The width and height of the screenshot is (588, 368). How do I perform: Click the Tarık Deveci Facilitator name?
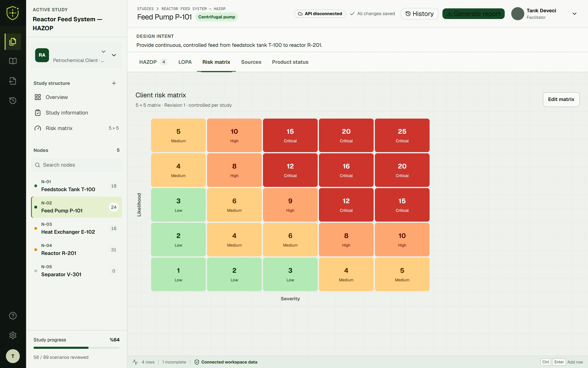(x=541, y=14)
